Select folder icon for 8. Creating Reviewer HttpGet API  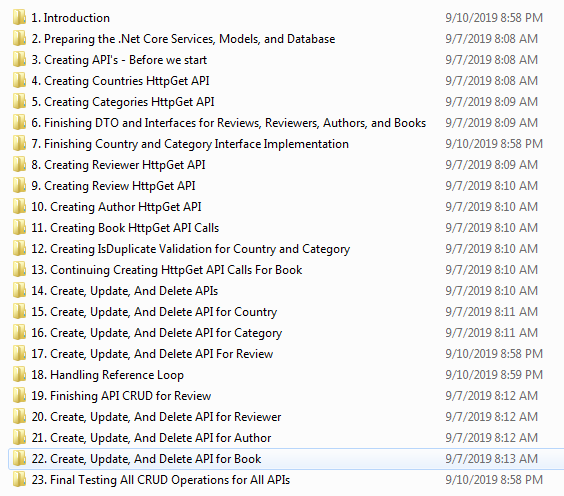(x=19, y=164)
